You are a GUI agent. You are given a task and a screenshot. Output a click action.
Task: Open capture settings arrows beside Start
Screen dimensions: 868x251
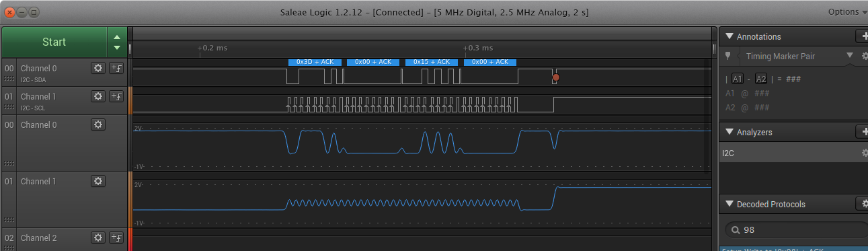[117, 42]
